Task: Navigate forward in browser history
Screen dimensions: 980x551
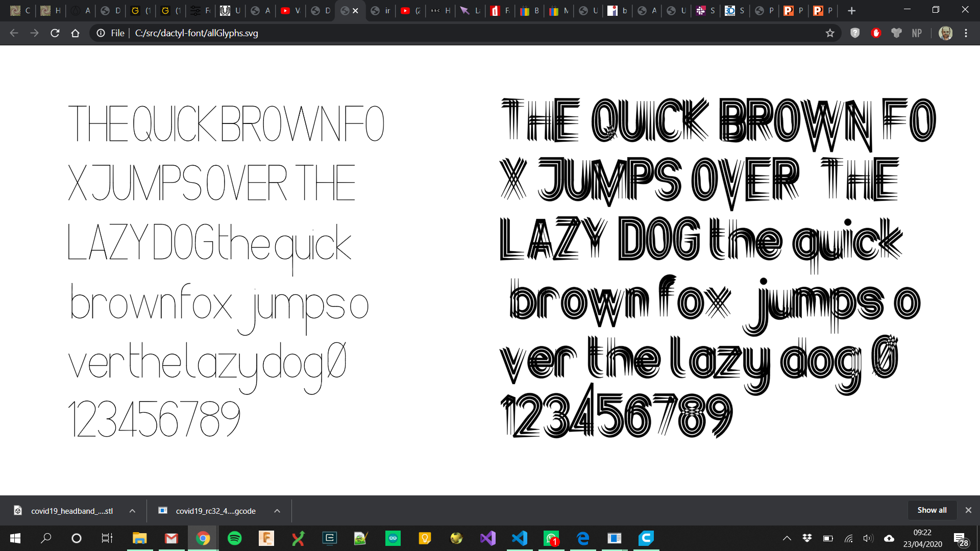Action: tap(35, 33)
